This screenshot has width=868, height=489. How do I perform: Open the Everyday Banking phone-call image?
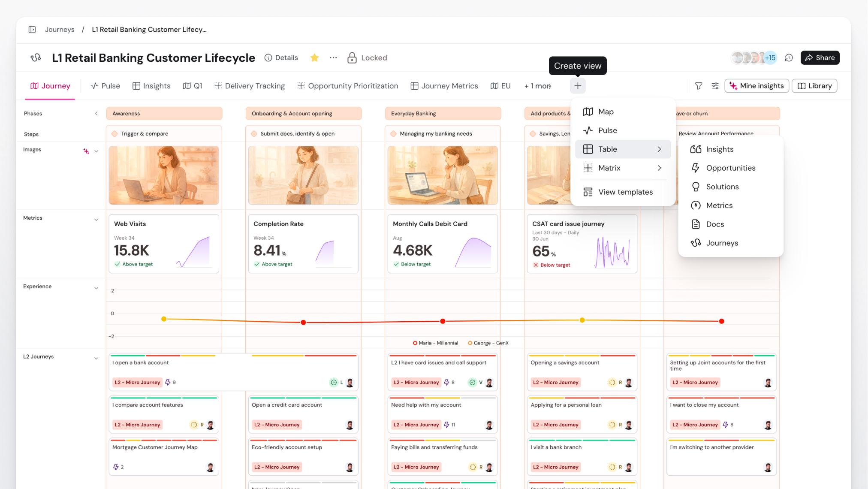click(x=443, y=175)
